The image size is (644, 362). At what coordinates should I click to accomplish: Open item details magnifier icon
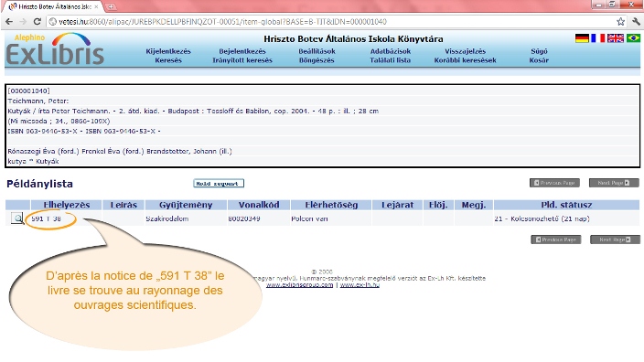[16, 218]
